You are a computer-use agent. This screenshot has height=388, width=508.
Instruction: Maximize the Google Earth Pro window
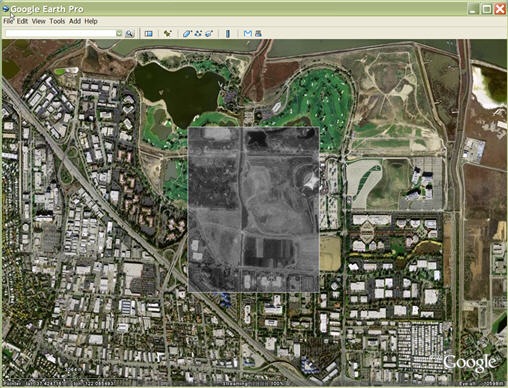487,9
